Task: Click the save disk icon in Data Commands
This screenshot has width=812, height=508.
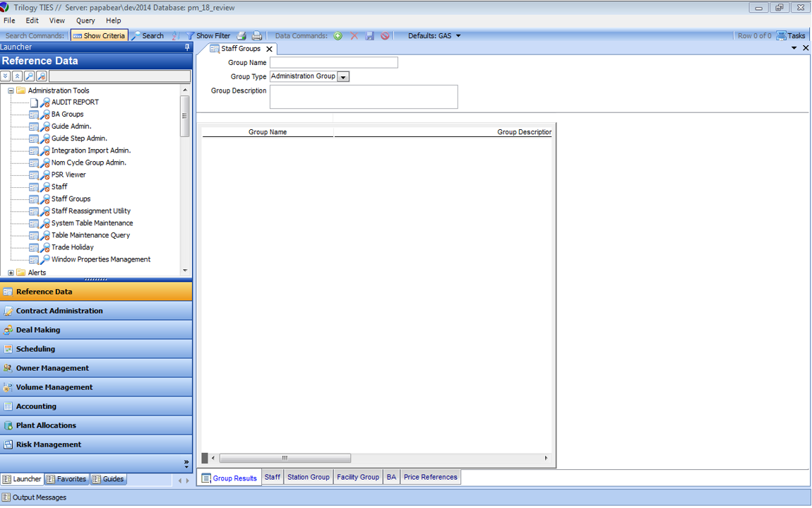Action: pos(369,36)
